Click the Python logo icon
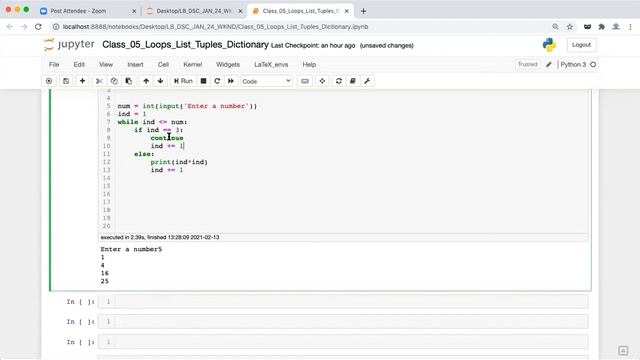 click(549, 45)
